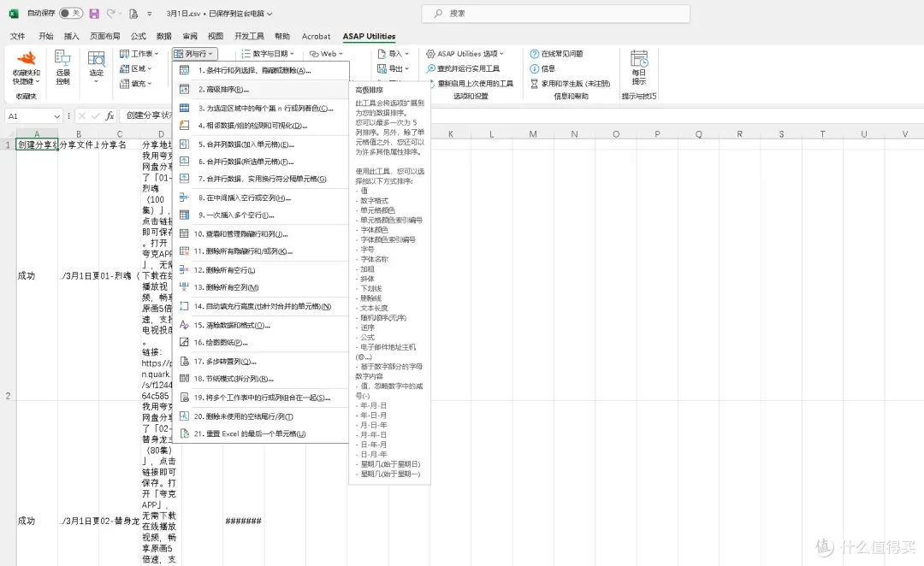Choose 4. 相邻数据/组的检测和可视化
The height and width of the screenshot is (566, 924).
click(261, 126)
